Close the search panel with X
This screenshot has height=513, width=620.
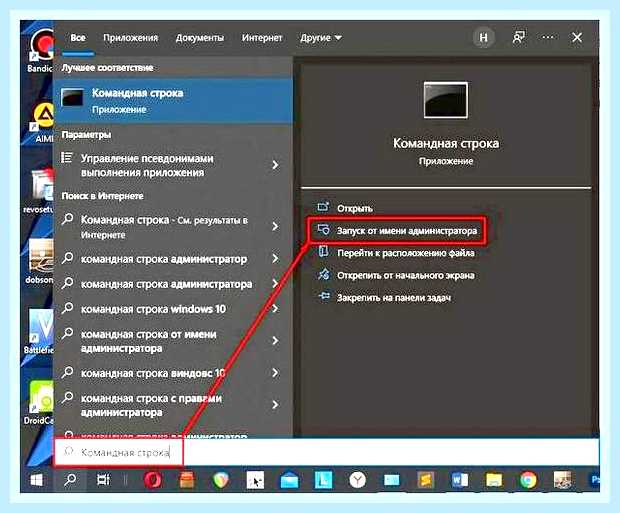(x=577, y=38)
